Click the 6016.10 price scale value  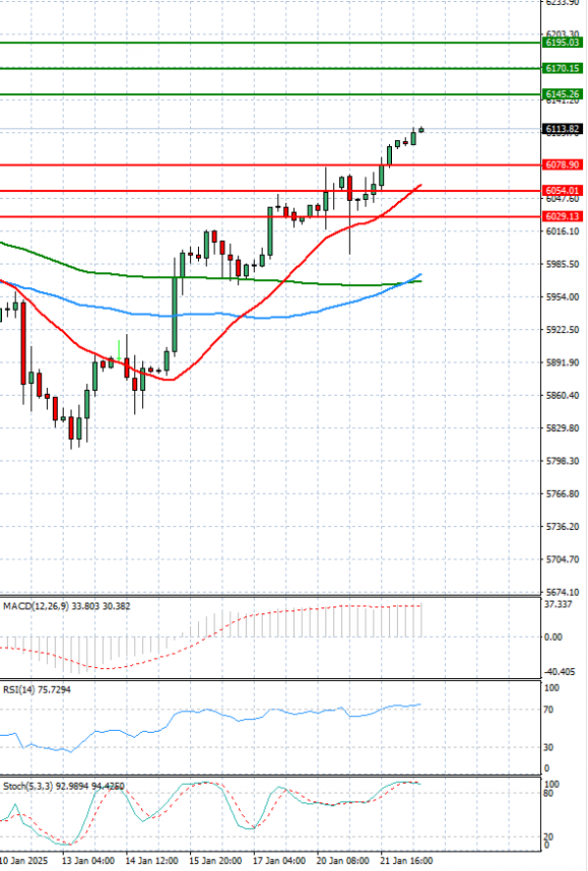[563, 231]
